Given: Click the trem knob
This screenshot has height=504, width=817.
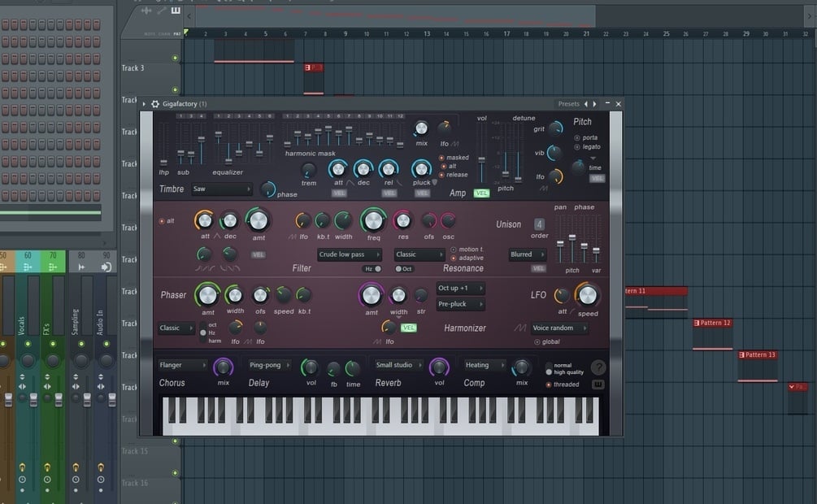Looking at the screenshot, I should click(308, 170).
